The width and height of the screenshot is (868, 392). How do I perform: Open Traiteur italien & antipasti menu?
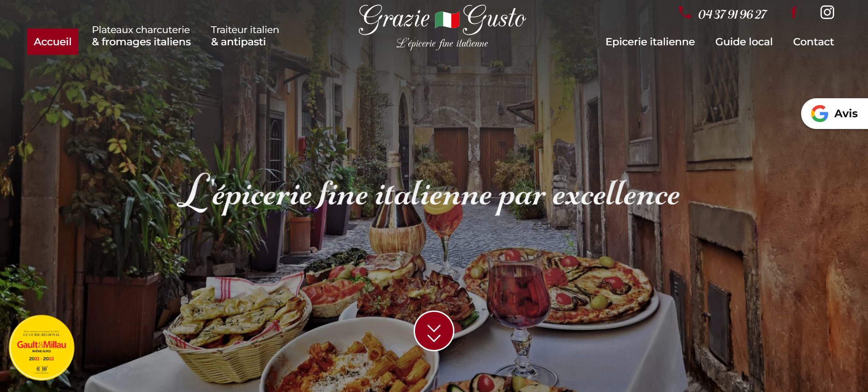[x=245, y=36]
